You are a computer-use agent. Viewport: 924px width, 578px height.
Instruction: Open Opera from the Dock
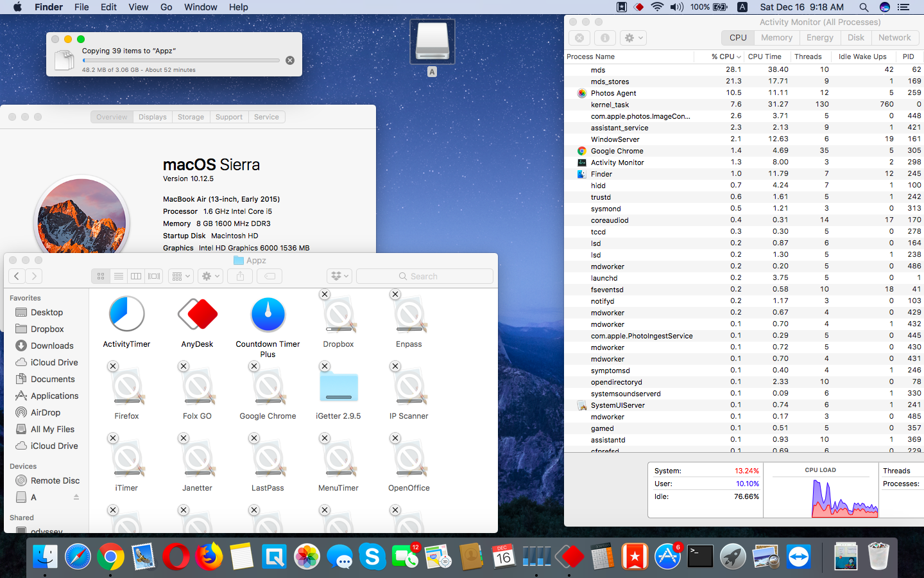176,556
